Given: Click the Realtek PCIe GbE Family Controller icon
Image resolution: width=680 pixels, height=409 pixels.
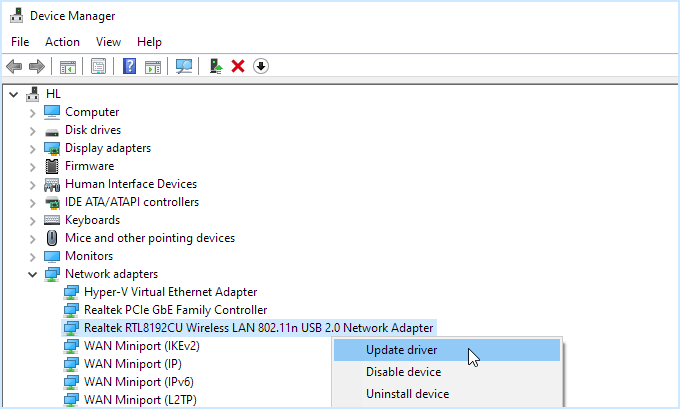Looking at the screenshot, I should pyautogui.click(x=71, y=311).
